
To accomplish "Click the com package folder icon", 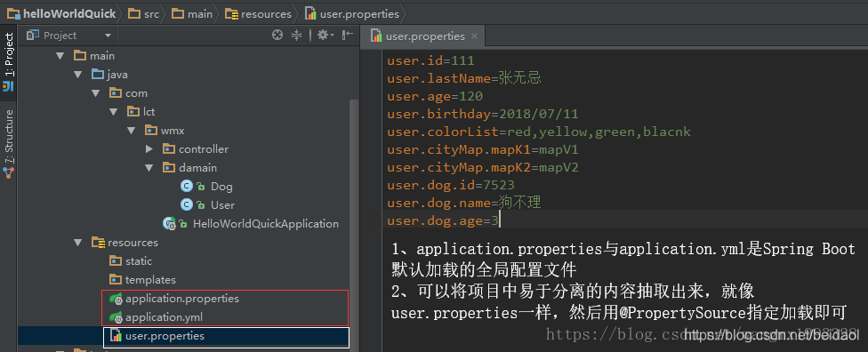I will [x=116, y=93].
